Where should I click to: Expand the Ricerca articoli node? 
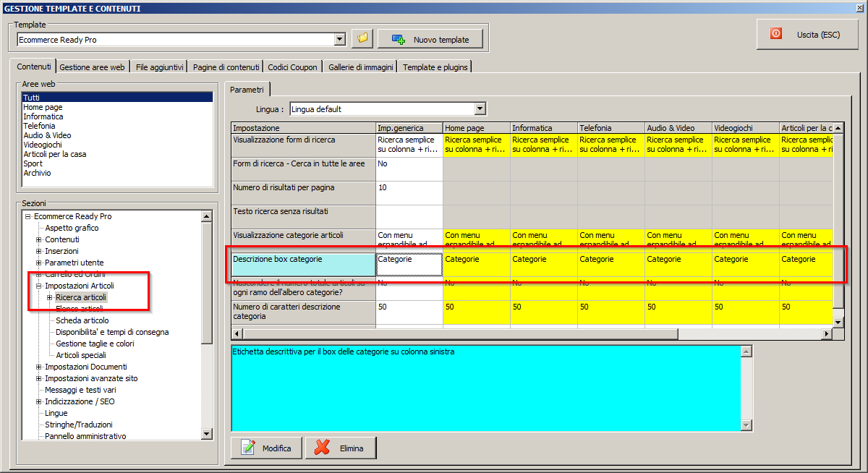50,297
